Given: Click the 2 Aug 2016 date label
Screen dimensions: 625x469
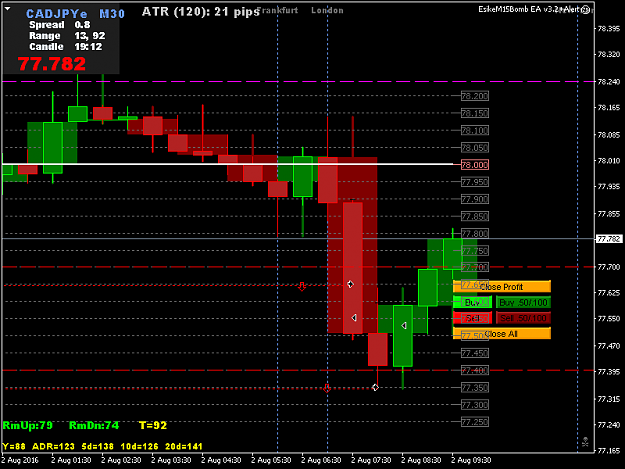Looking at the screenshot, I should point(20,460).
